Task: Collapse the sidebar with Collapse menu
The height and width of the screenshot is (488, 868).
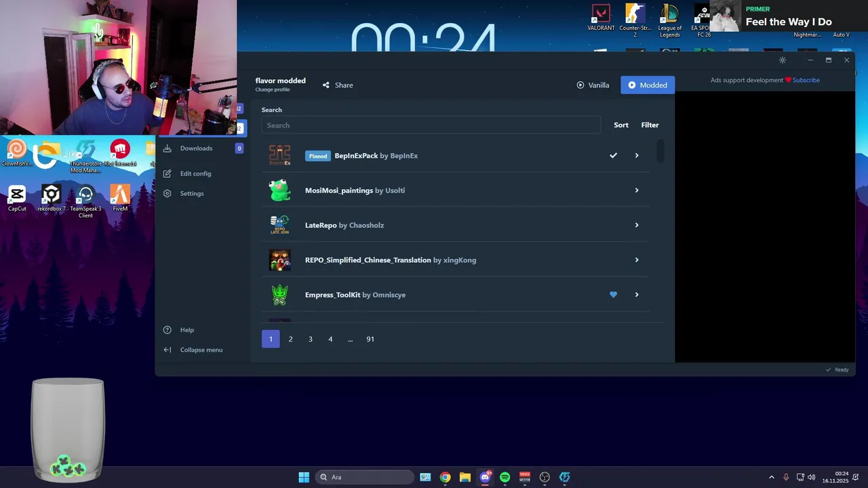Action: point(201,350)
